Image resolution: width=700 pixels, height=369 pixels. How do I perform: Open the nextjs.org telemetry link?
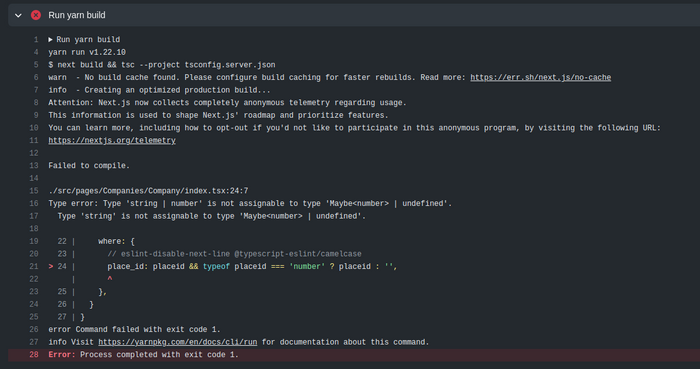(112, 141)
